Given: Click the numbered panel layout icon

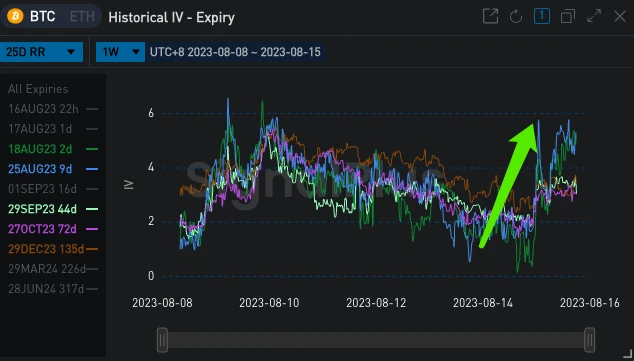Looking at the screenshot, I should click(542, 17).
